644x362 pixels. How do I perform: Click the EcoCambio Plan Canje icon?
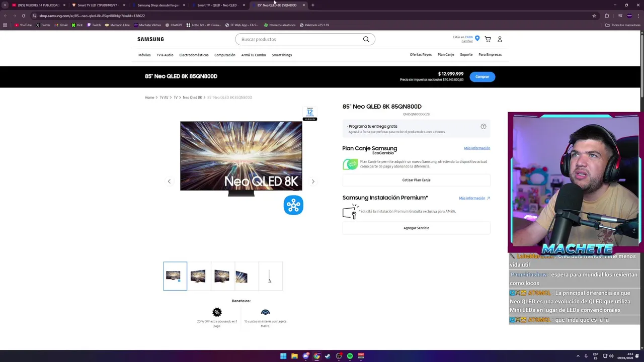[350, 164]
